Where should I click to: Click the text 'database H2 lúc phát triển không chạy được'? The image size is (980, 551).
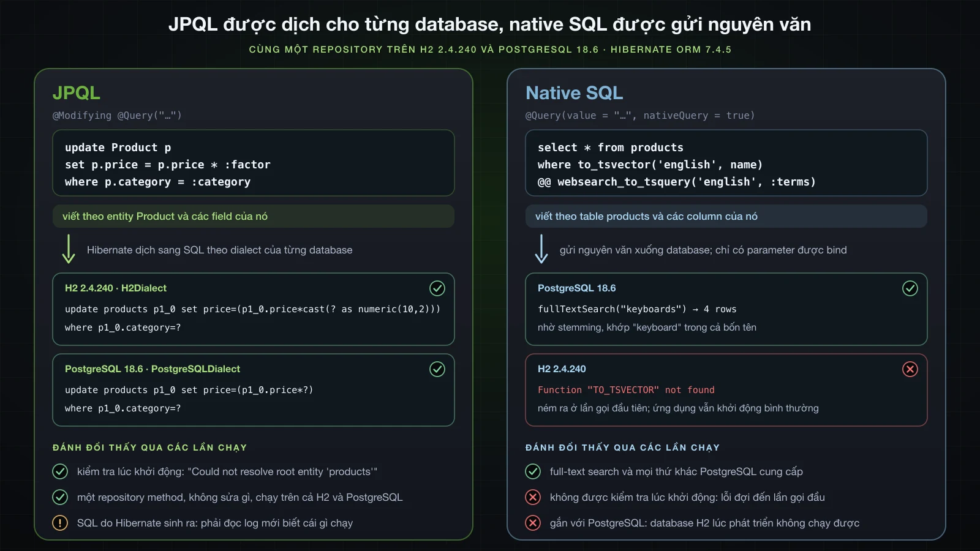pyautogui.click(x=755, y=523)
